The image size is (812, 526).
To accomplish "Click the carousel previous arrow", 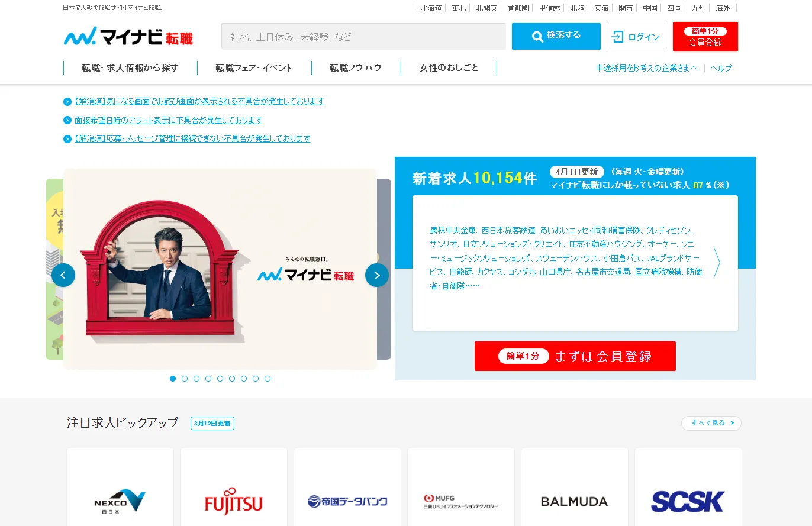I will tap(63, 275).
